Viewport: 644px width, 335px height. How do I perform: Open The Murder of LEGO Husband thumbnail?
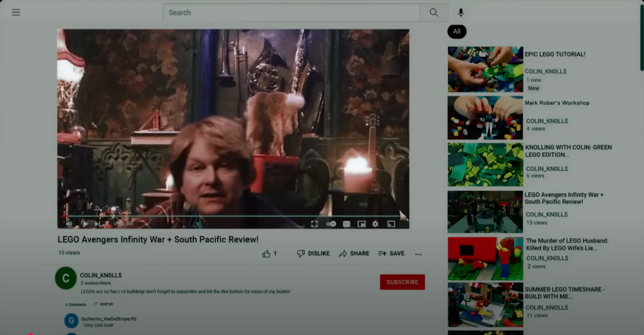coord(485,259)
